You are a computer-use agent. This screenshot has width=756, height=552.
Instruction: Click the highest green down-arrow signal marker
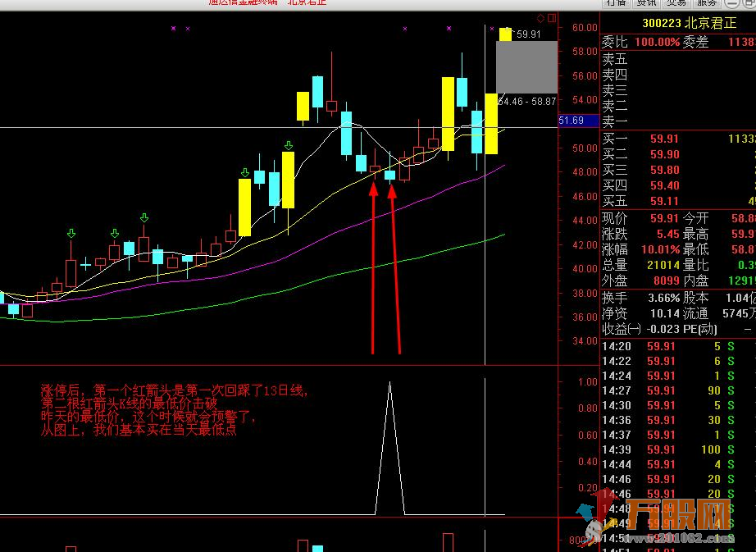289,146
